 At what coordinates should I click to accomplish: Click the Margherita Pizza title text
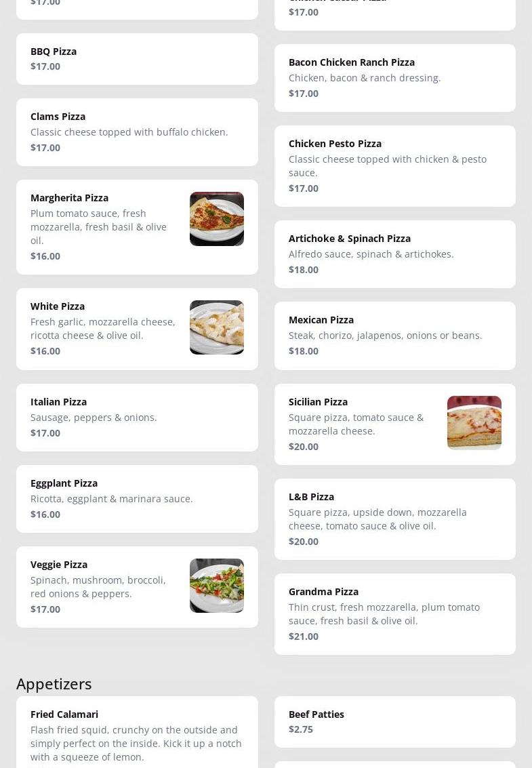point(69,198)
